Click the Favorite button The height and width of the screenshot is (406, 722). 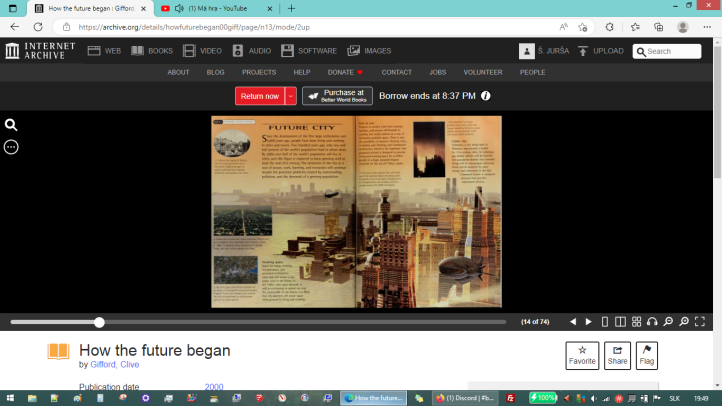point(582,355)
